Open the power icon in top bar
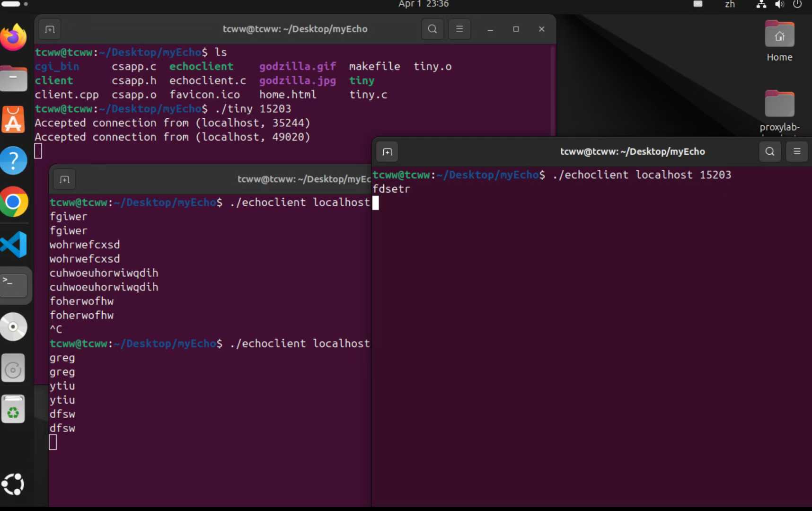The height and width of the screenshot is (511, 812). coord(797,4)
